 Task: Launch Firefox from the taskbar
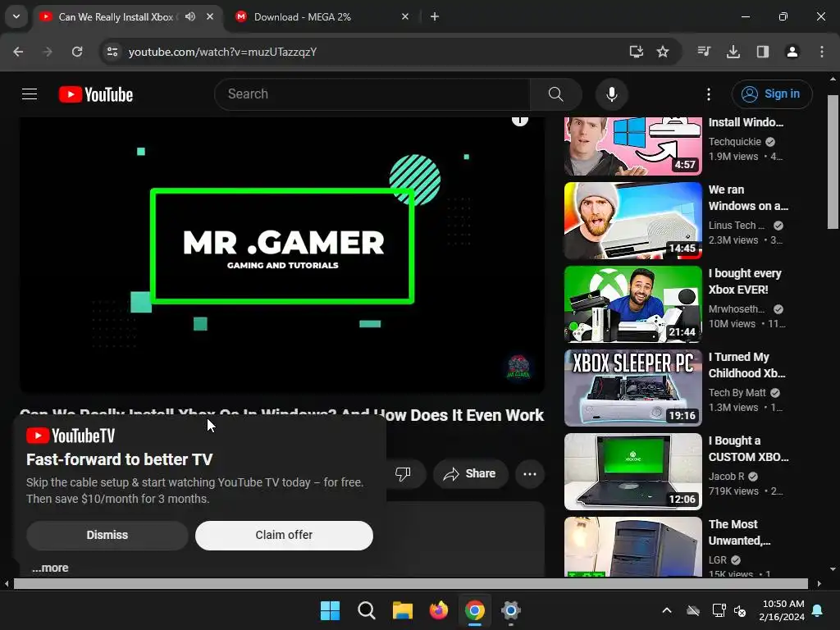(x=439, y=610)
